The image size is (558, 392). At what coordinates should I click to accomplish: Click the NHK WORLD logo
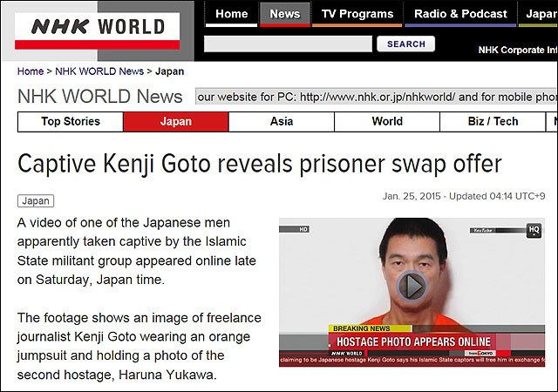click(97, 31)
